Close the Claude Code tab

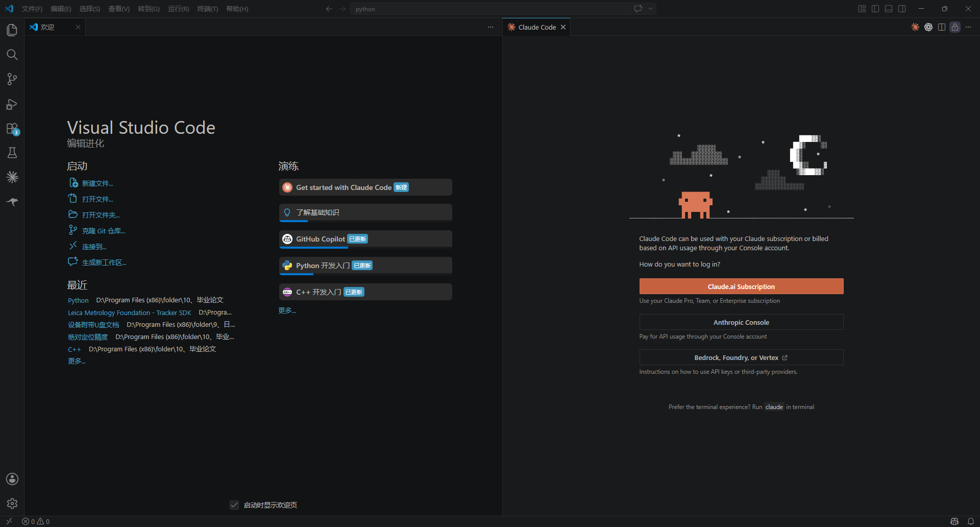click(563, 27)
